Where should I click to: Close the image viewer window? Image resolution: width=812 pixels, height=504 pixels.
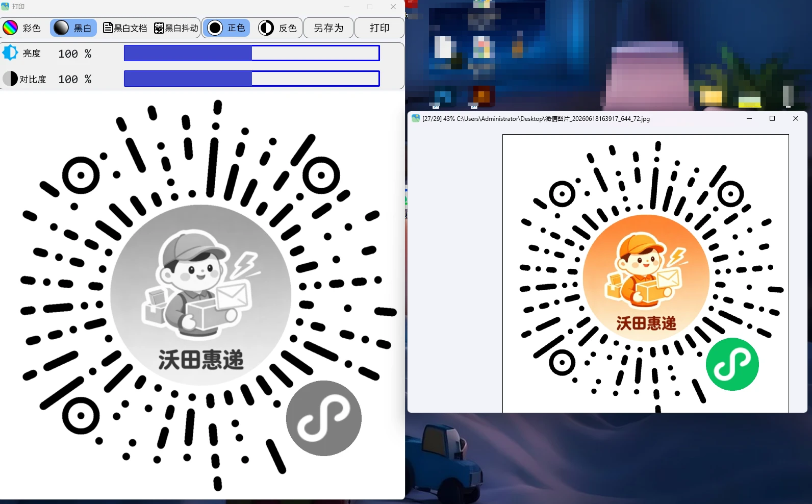(x=796, y=118)
